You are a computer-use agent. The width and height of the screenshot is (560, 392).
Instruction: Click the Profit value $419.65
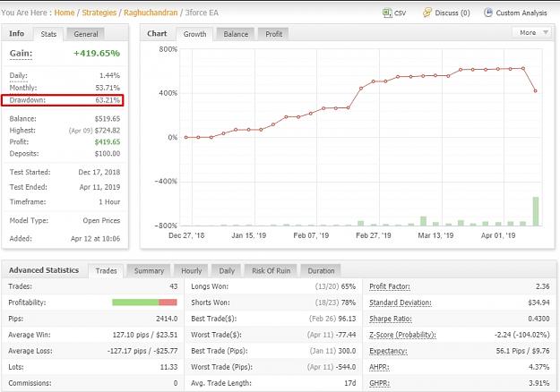[x=108, y=142]
